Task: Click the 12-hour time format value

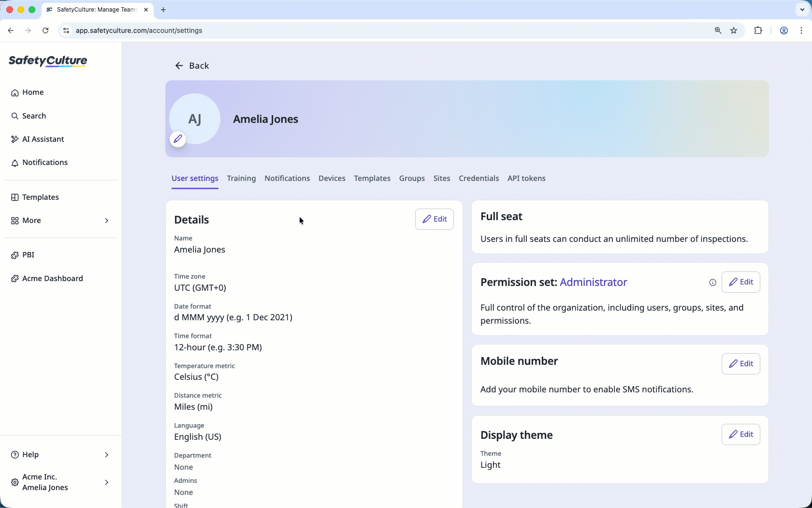Action: tap(218, 347)
